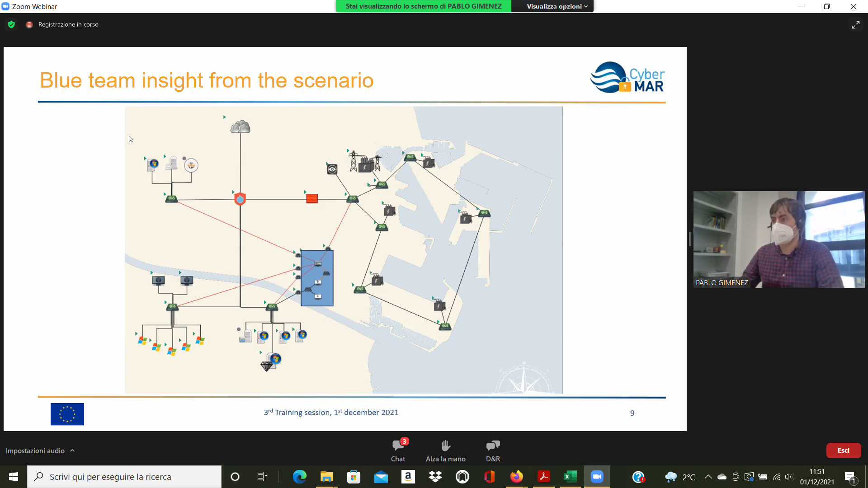Click the Esci leave button
Screen dimensions: 868x488
(843, 450)
